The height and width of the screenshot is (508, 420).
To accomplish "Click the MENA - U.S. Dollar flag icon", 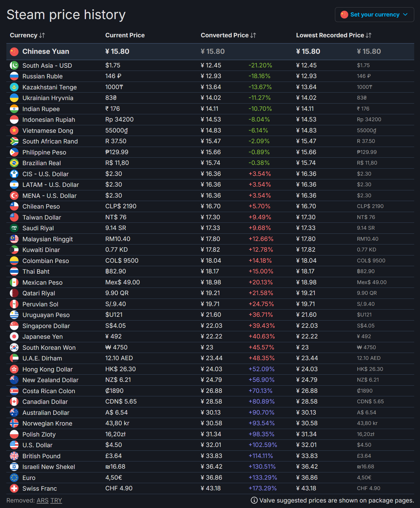I will 14,196.
